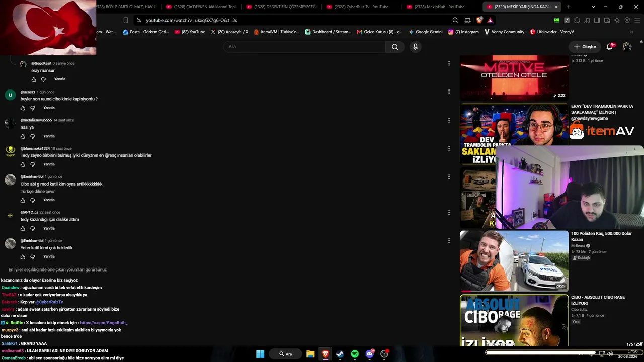Dislike the 'Yeter katil kimi çok bekledik' comment
Image resolution: width=644 pixels, height=362 pixels.
[33, 257]
